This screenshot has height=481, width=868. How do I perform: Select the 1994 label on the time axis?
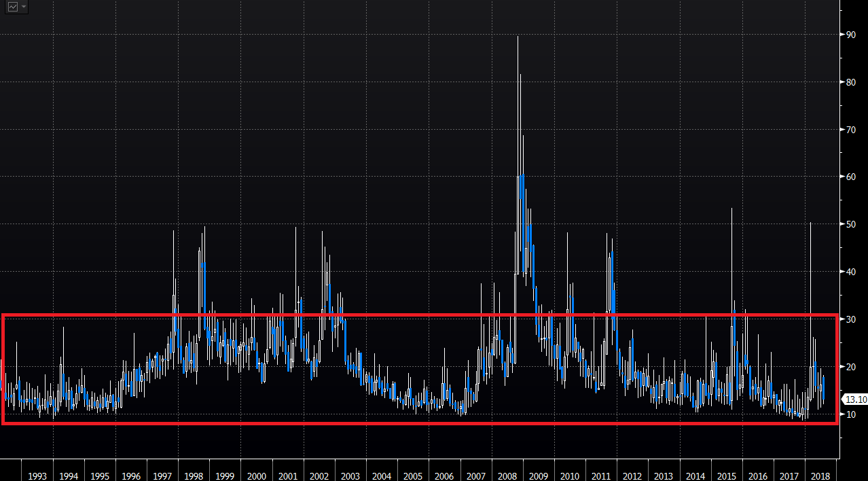coord(69,477)
